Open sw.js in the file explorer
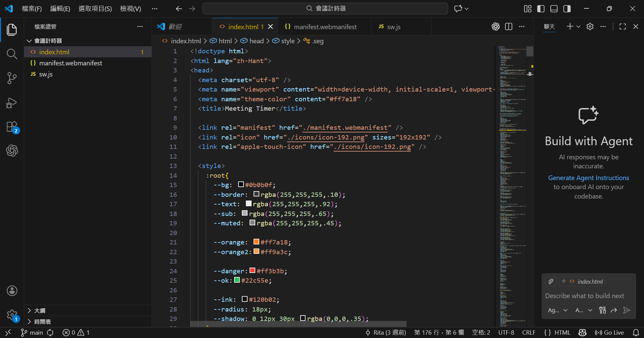The image size is (644, 338). 46,74
